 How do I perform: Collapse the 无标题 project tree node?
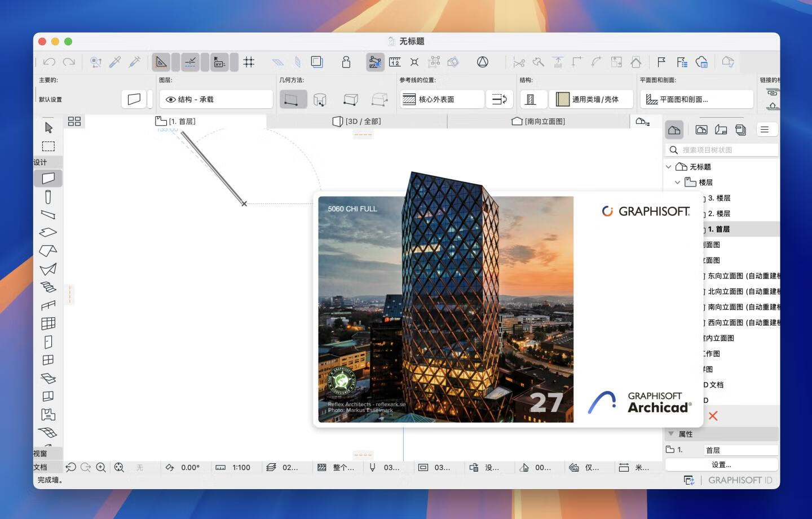click(669, 167)
